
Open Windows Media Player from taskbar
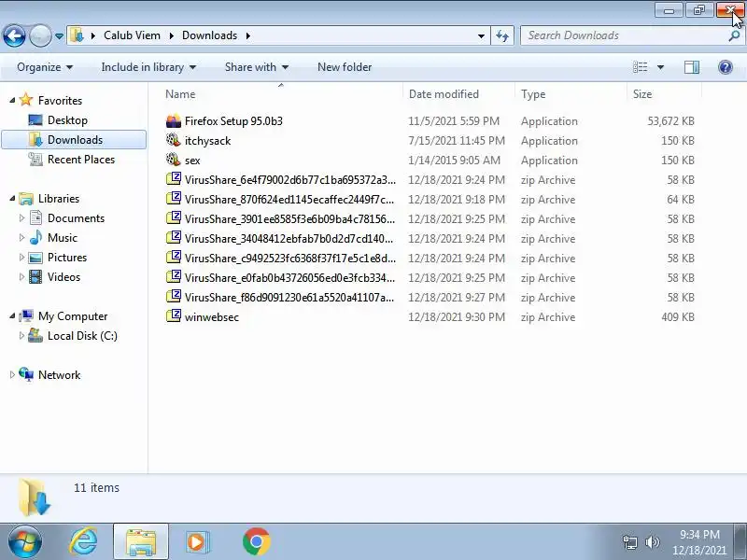click(x=197, y=542)
